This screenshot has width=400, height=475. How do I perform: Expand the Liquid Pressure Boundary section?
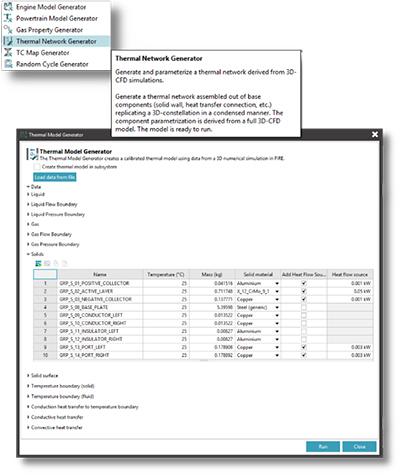click(28, 214)
